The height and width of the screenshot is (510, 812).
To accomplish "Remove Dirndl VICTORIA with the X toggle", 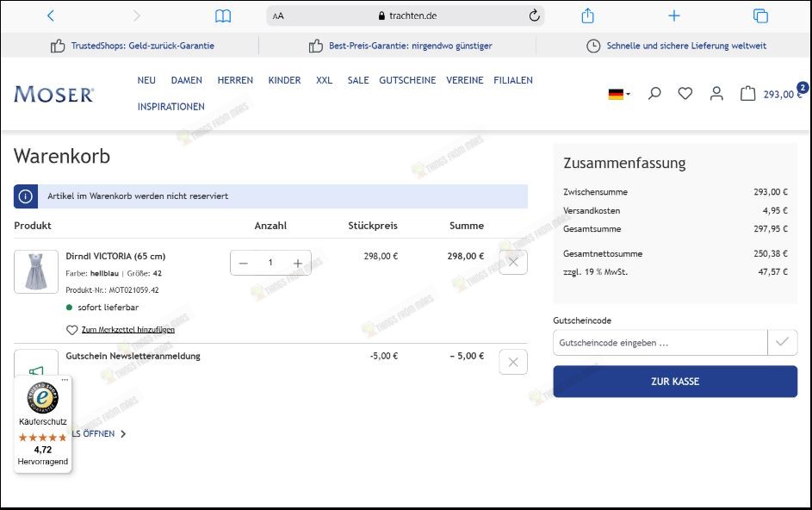I will [512, 262].
